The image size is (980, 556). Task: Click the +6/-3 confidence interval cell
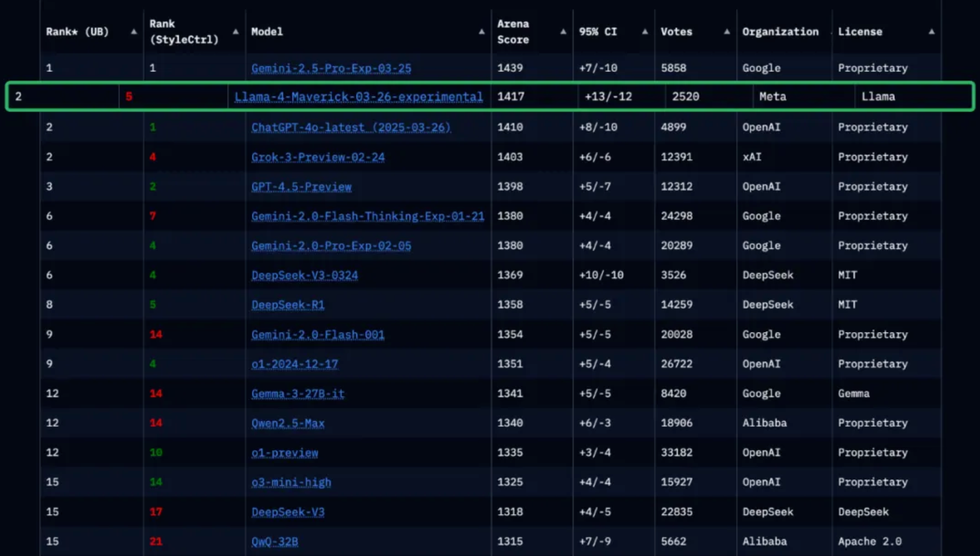(x=595, y=423)
